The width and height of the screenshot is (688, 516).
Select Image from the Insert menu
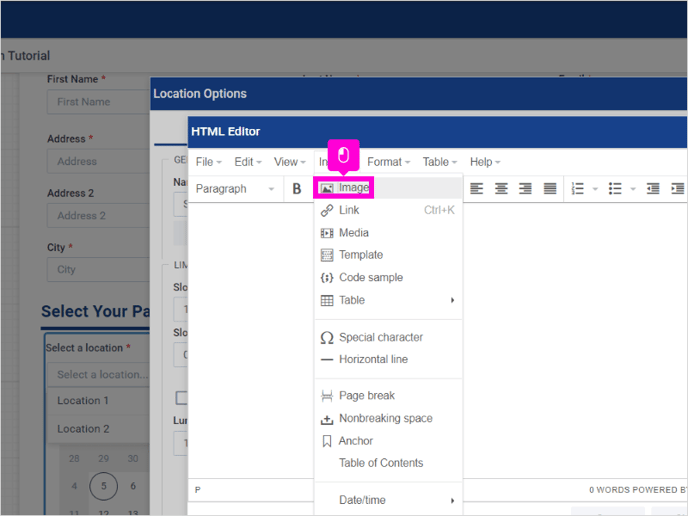(x=388, y=188)
